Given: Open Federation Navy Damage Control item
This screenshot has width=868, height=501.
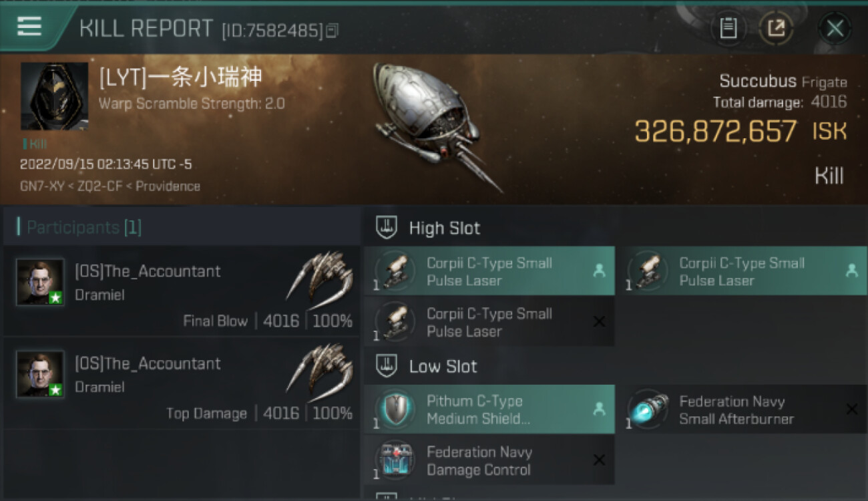Looking at the screenshot, I should pos(489,461).
